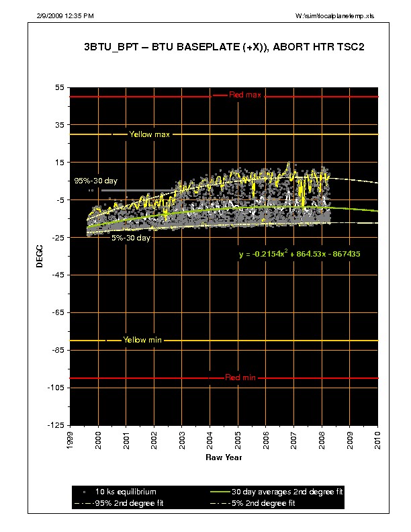Select the 5%-30 day annotation label
The height and width of the screenshot is (532, 411).
tap(130, 238)
